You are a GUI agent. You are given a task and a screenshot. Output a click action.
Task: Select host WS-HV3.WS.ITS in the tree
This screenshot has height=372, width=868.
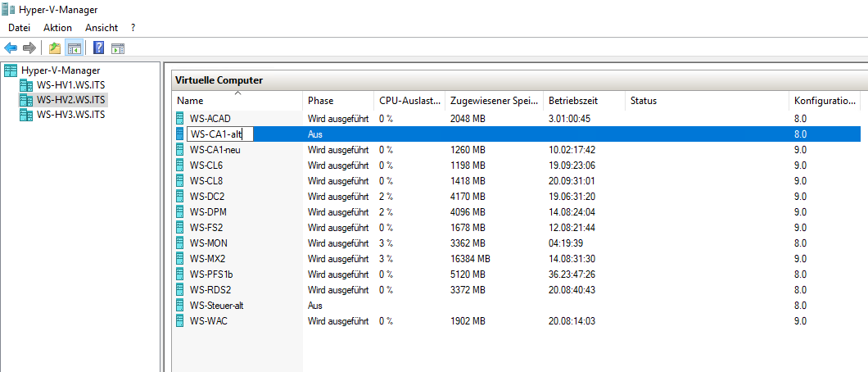[70, 116]
